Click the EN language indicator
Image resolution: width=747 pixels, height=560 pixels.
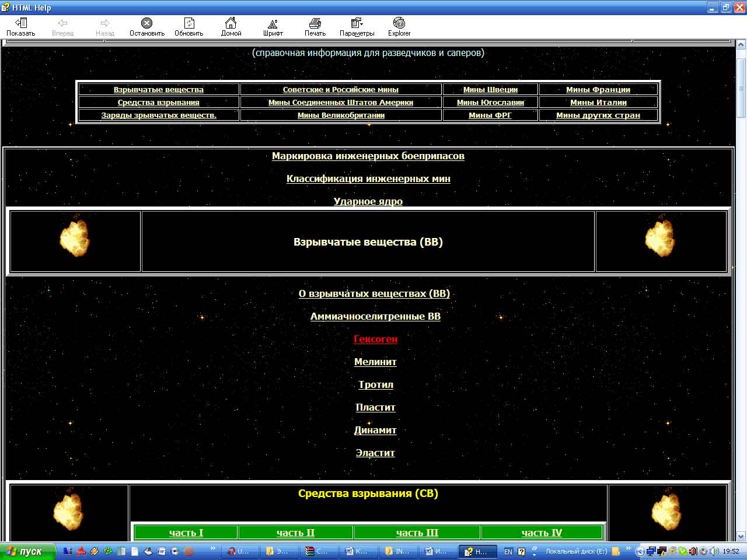(508, 551)
